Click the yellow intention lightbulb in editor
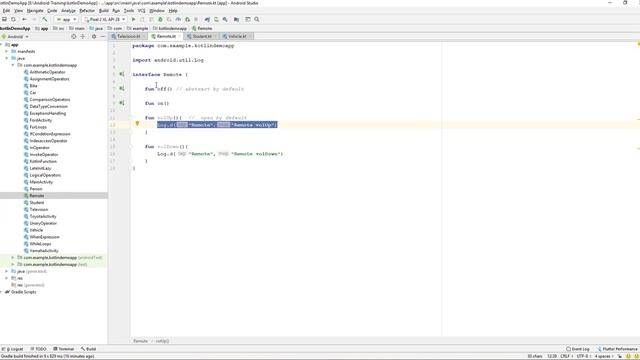Viewport: 640px width, 360px height. [x=137, y=123]
